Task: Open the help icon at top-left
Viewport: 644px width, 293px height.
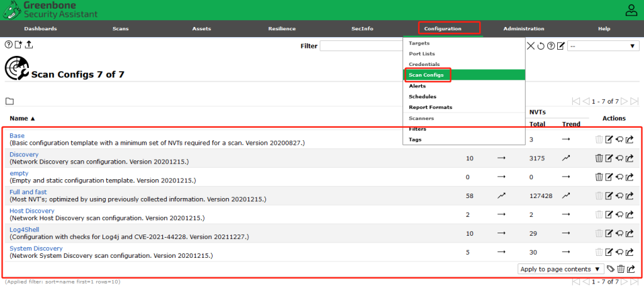Action: coord(9,45)
